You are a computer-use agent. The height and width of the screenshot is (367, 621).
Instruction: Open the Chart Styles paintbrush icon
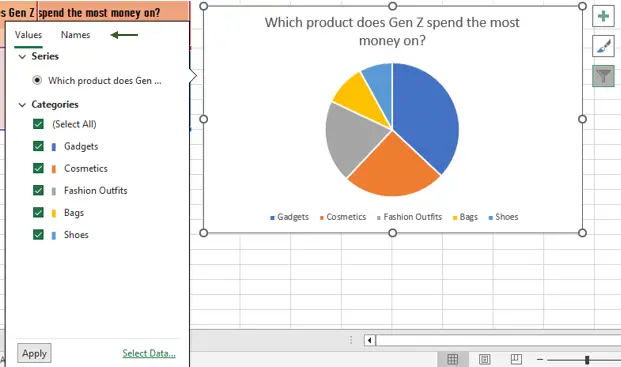tap(603, 46)
